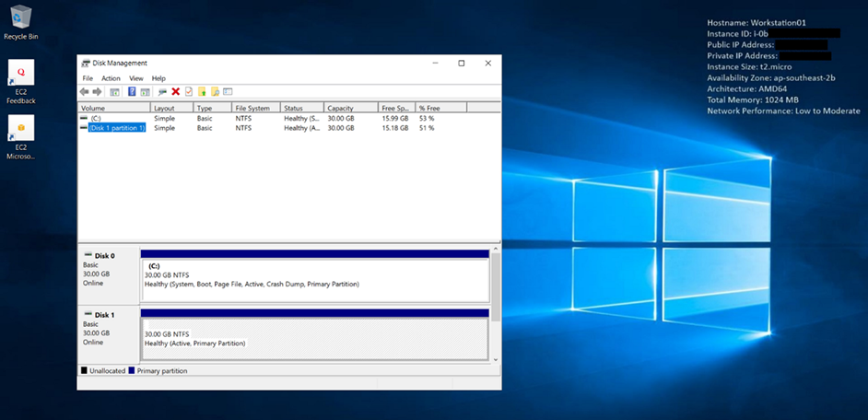868x420 pixels.
Task: Click the Back arrow toolbar icon
Action: 84,92
